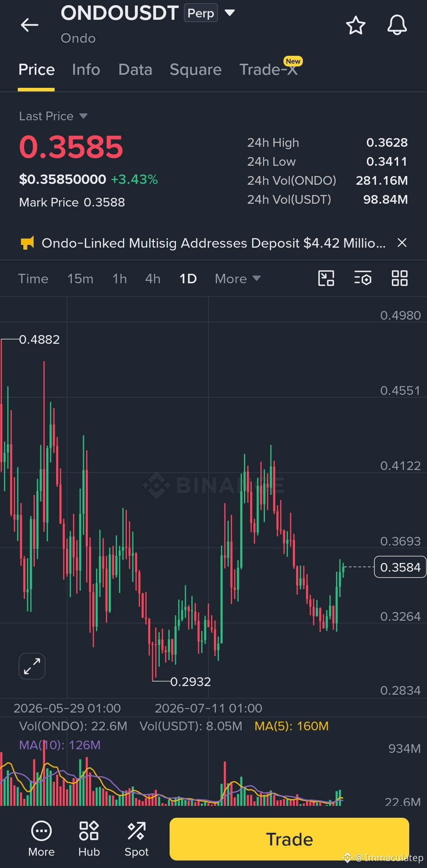Tap the +3.43% change percentage
The height and width of the screenshot is (868, 427).
[x=134, y=179]
